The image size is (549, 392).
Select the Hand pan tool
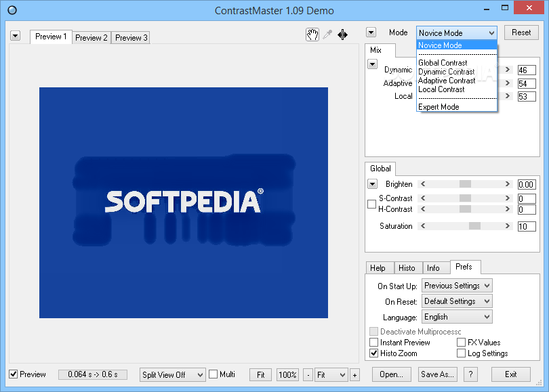coord(312,35)
